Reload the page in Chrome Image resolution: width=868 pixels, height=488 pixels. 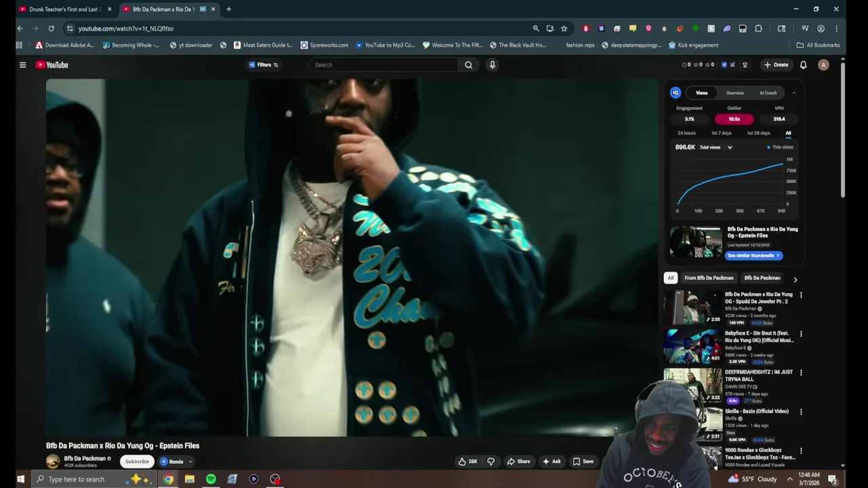point(51,28)
